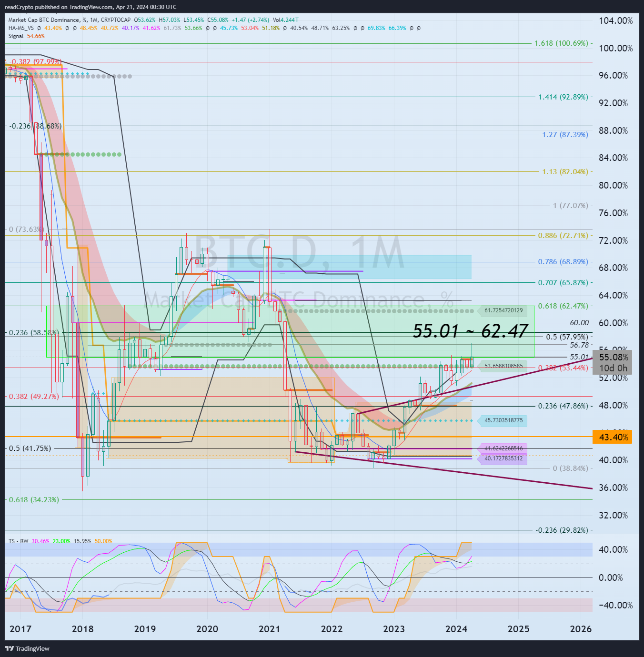Click the high value H57.03% in the legend

coord(170,20)
